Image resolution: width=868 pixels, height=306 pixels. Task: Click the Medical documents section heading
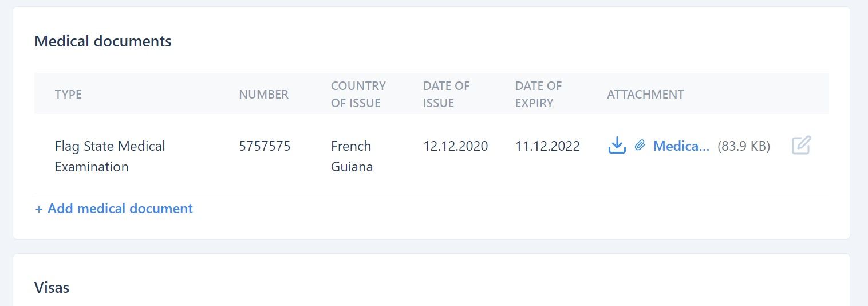point(103,41)
